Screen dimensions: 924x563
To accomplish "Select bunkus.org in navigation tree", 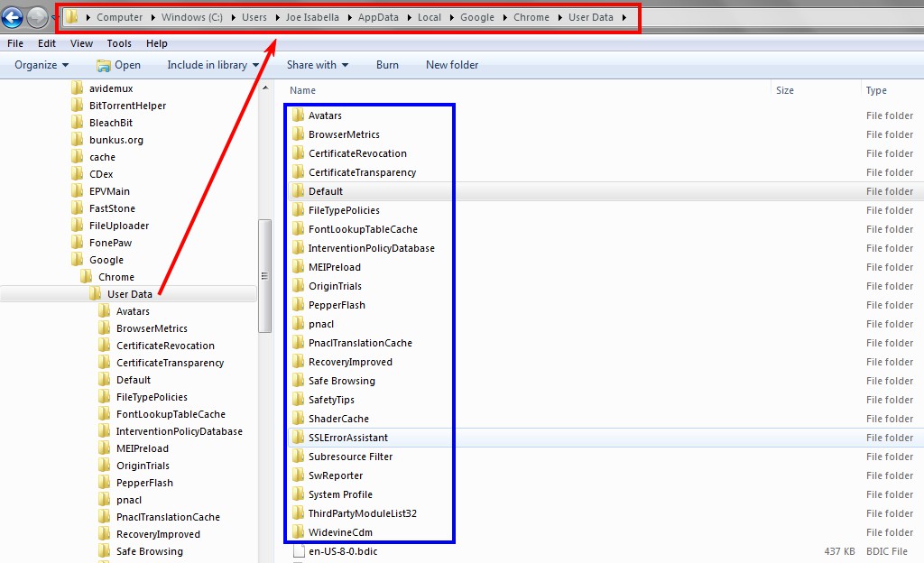I will click(x=116, y=140).
